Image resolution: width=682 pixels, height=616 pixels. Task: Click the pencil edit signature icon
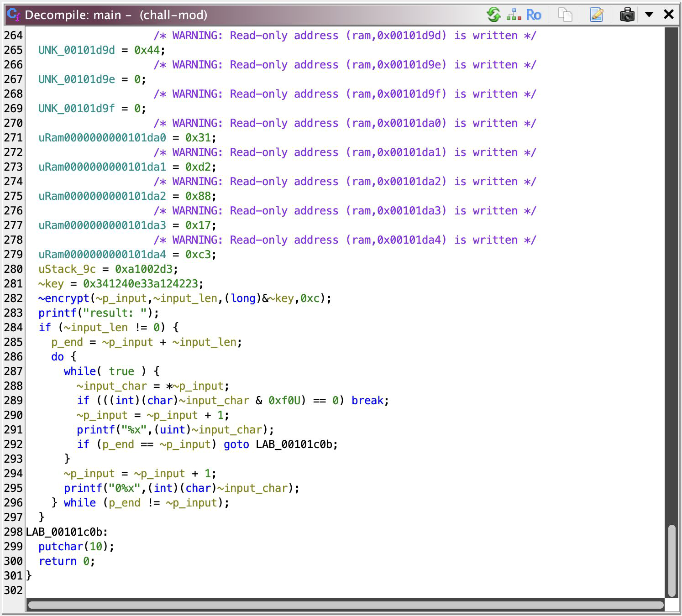(x=596, y=15)
